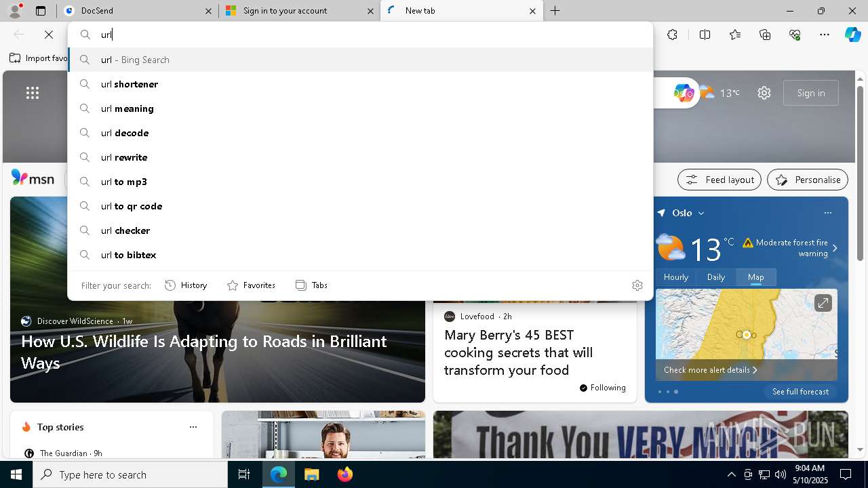Open the Feed layout button
This screenshot has height=488, width=868.
(x=719, y=180)
